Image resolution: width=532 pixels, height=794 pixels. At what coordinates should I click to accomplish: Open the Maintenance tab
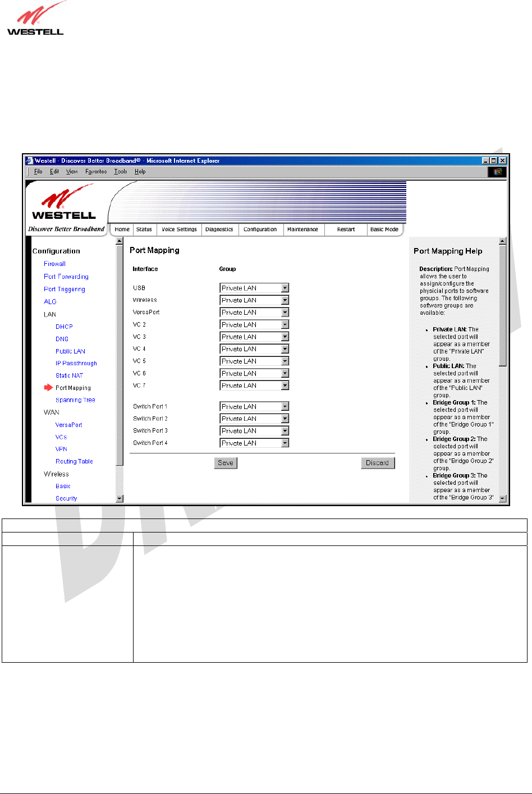[x=302, y=230]
